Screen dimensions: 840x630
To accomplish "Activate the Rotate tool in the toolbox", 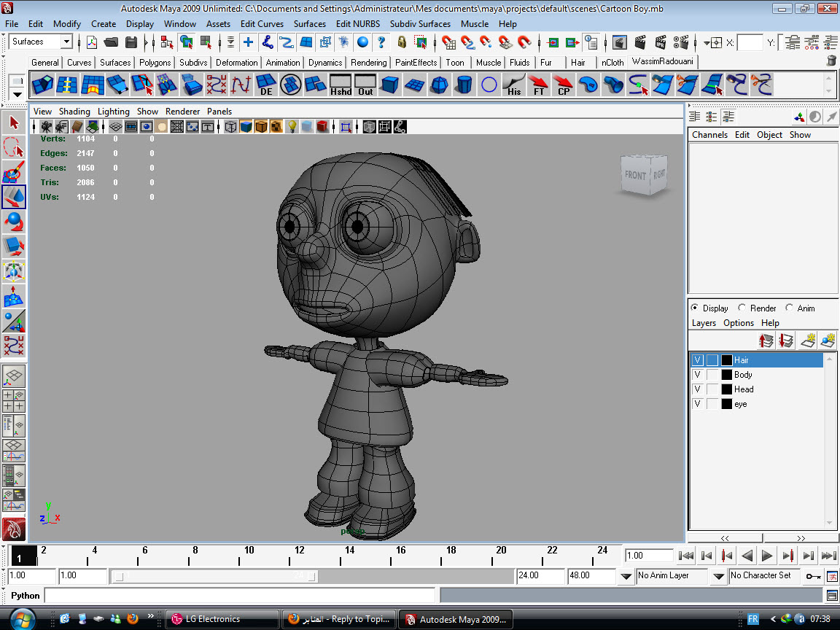I will [x=14, y=222].
